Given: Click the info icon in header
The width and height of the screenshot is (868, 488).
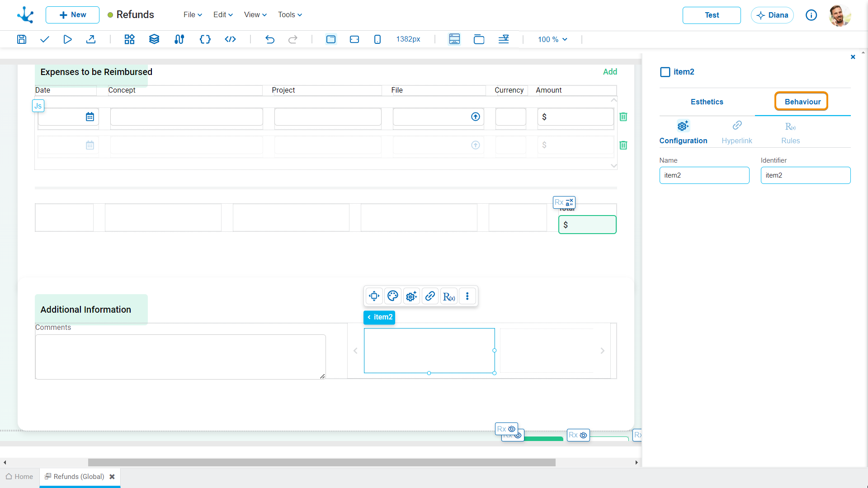Looking at the screenshot, I should [x=811, y=15].
